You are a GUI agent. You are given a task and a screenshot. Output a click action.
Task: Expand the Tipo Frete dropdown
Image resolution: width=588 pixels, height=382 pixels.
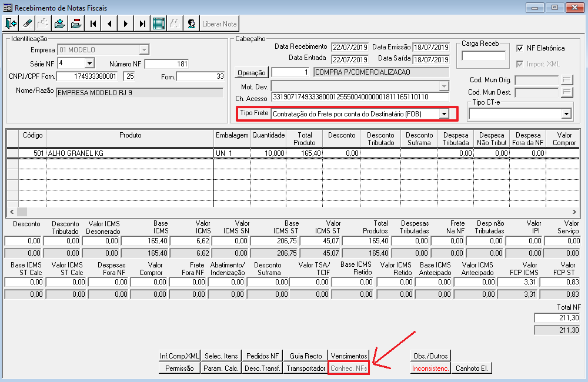pos(444,113)
